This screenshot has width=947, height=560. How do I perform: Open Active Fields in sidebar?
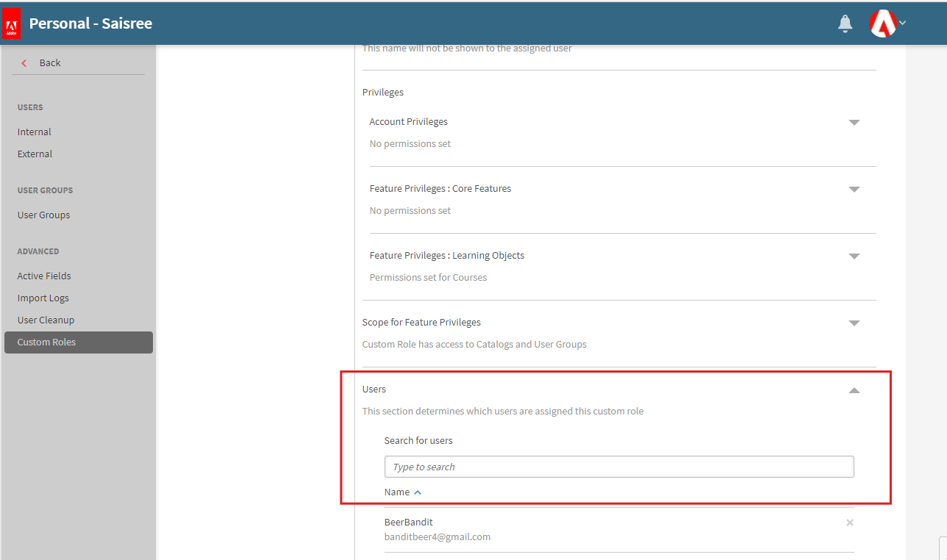[x=44, y=276]
